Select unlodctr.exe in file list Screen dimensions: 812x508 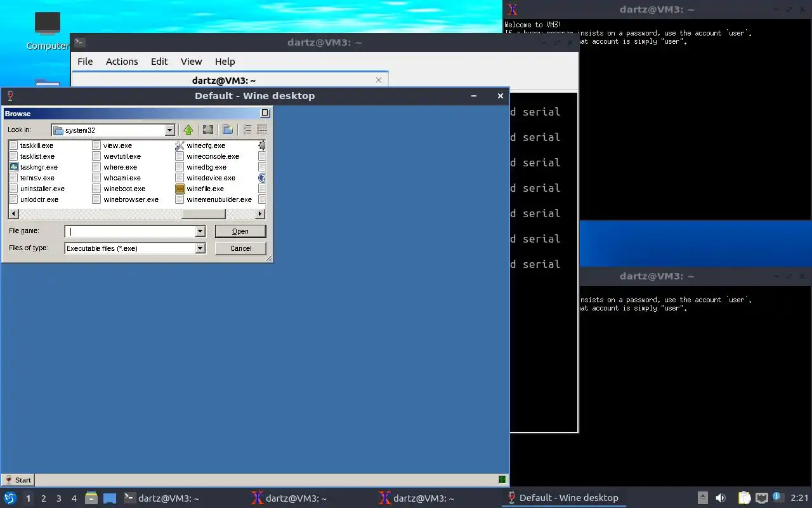[39, 199]
